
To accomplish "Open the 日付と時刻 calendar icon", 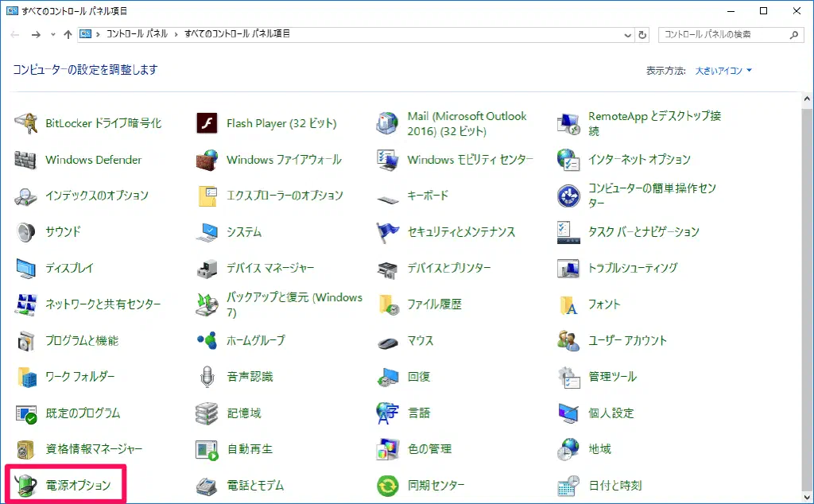I will coord(568,485).
